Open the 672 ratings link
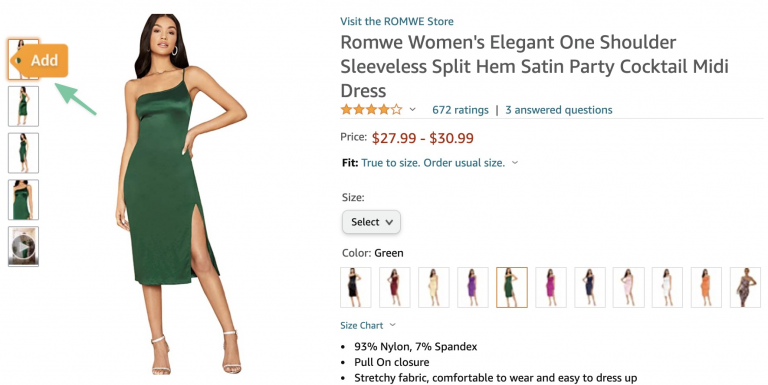The width and height of the screenshot is (768, 385). point(460,110)
